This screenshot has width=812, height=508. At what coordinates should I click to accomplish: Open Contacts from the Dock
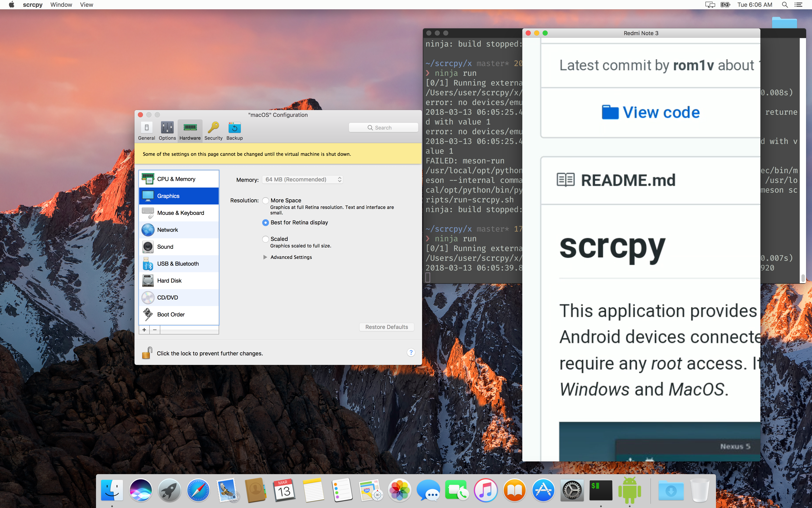coord(256,490)
